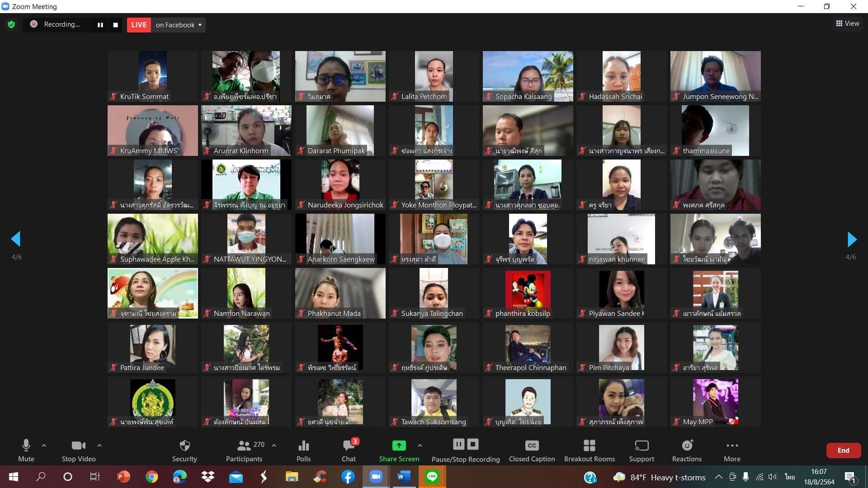Go to next gallery page arrow
The width and height of the screenshot is (868, 488).
[x=852, y=239]
